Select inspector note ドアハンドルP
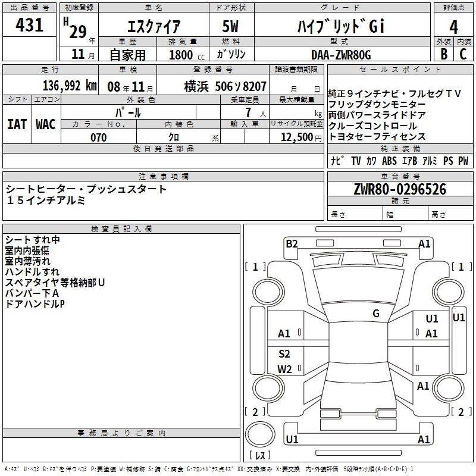The height and width of the screenshot is (476, 476). (x=35, y=303)
